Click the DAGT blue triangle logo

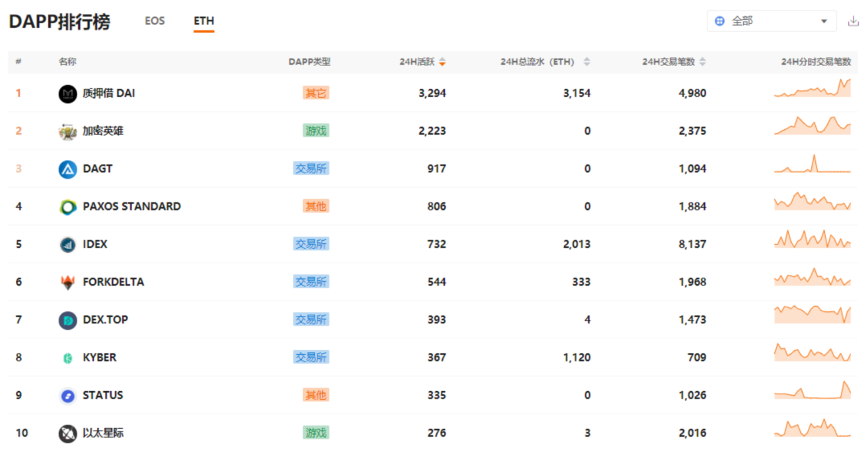pyautogui.click(x=68, y=169)
